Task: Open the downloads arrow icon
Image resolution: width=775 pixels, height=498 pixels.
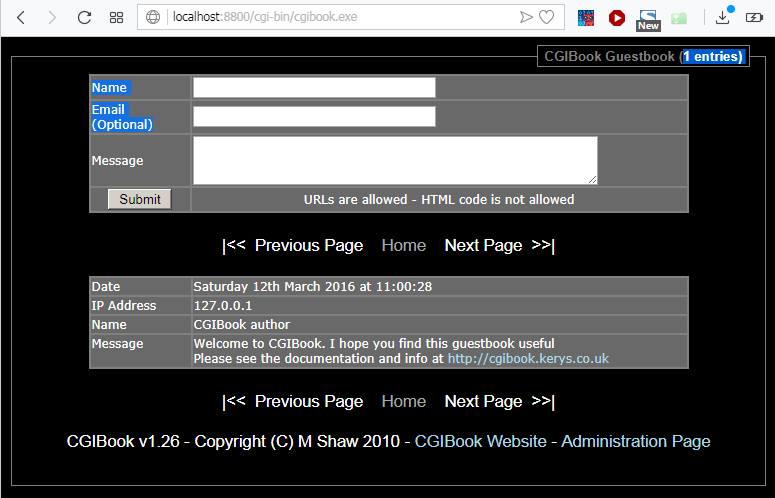Action: tap(723, 16)
